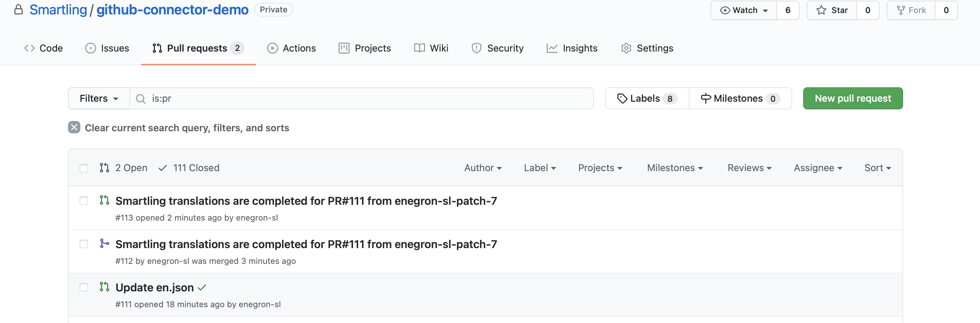Open the github-connector-demo repository link

172,10
